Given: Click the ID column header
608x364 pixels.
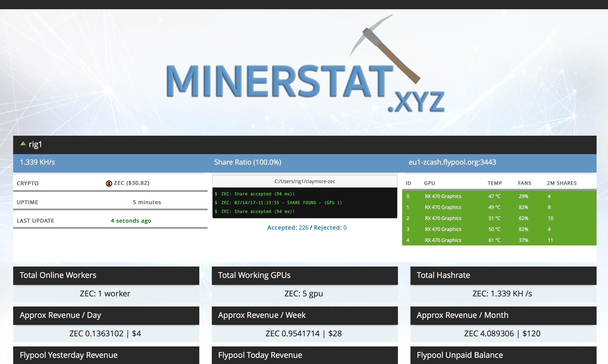Looking at the screenshot, I should click(x=408, y=183).
